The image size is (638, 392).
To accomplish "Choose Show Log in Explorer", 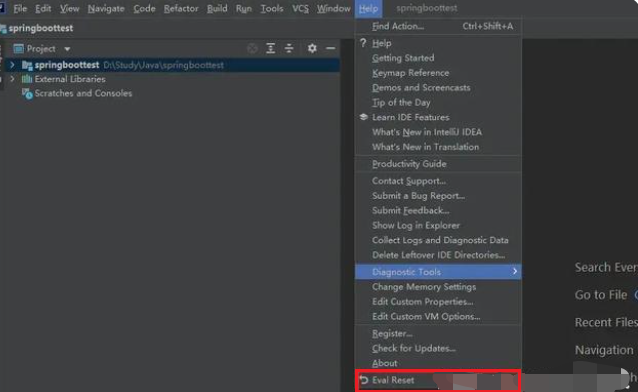I will [x=438, y=226].
